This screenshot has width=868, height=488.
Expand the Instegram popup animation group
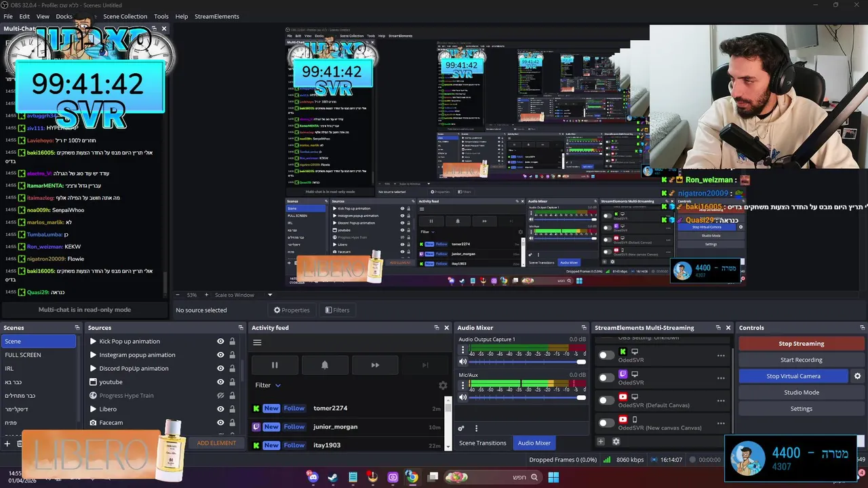pyautogui.click(x=93, y=355)
